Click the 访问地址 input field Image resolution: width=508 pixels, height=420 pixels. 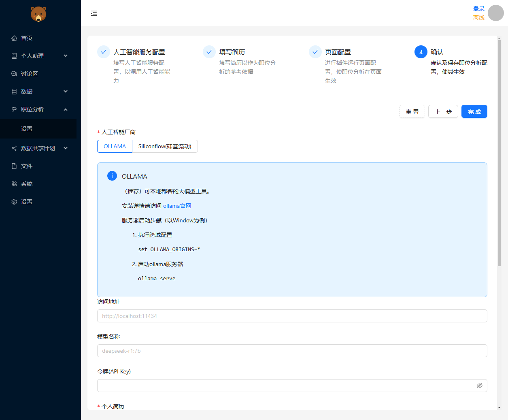tap(292, 316)
